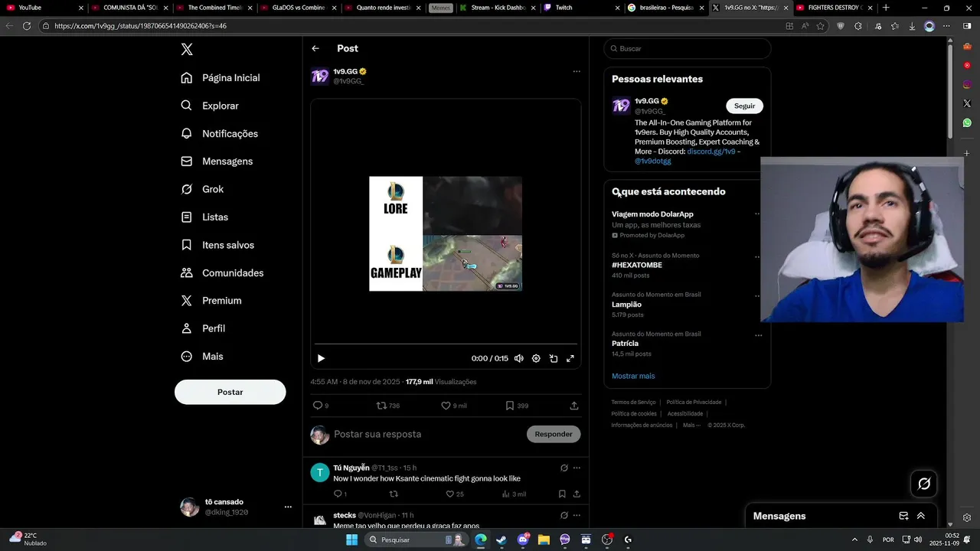Show hidden system tray icons
980x551 pixels.
854,540
